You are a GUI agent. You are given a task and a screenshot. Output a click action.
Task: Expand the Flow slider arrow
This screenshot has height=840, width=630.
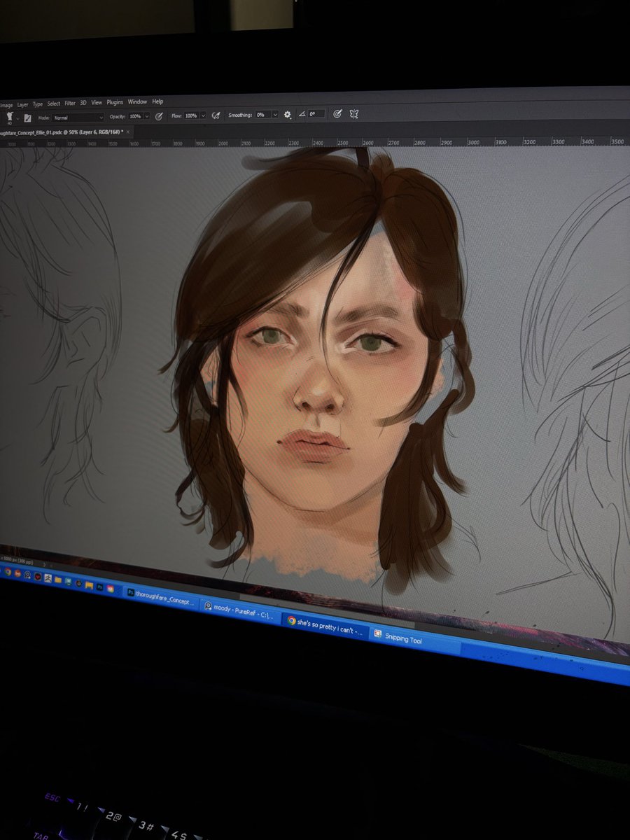tap(204, 115)
